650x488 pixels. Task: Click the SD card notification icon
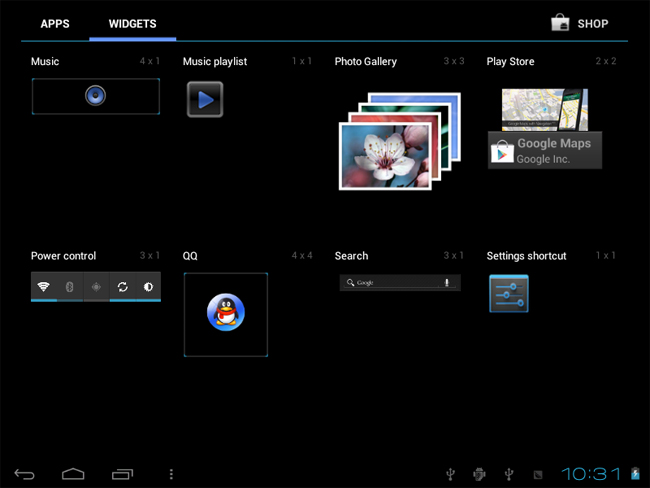(538, 475)
